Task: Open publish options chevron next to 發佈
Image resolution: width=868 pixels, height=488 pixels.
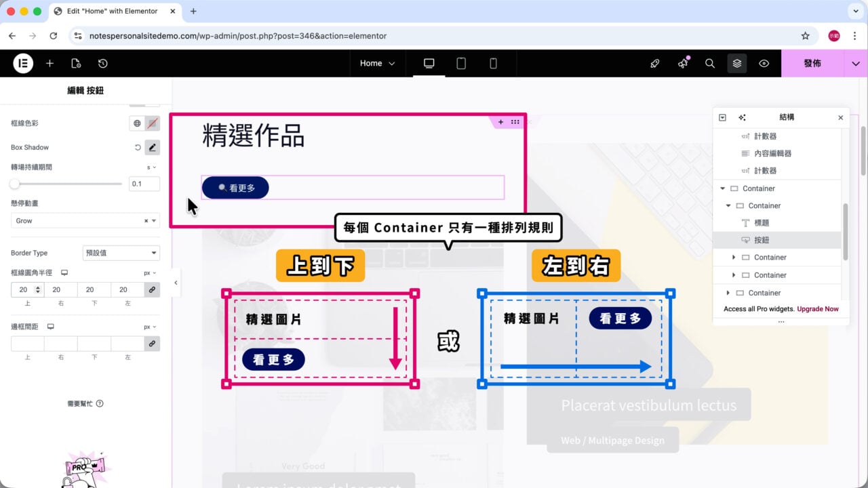Action: coord(856,63)
